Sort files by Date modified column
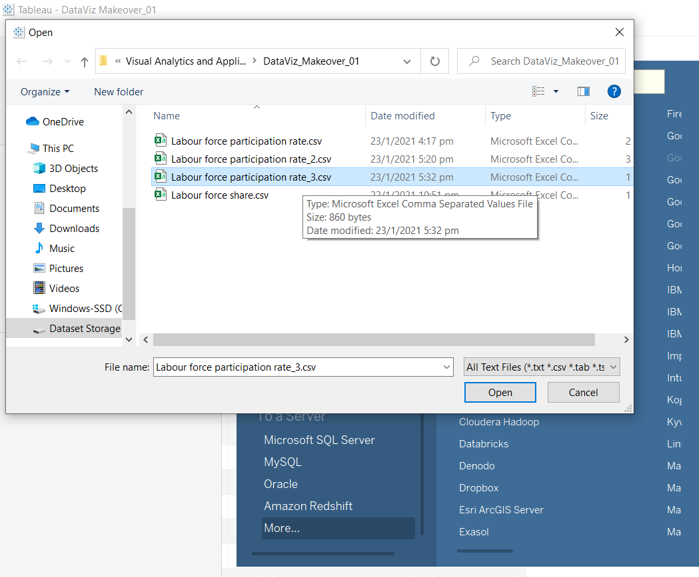 [402, 116]
